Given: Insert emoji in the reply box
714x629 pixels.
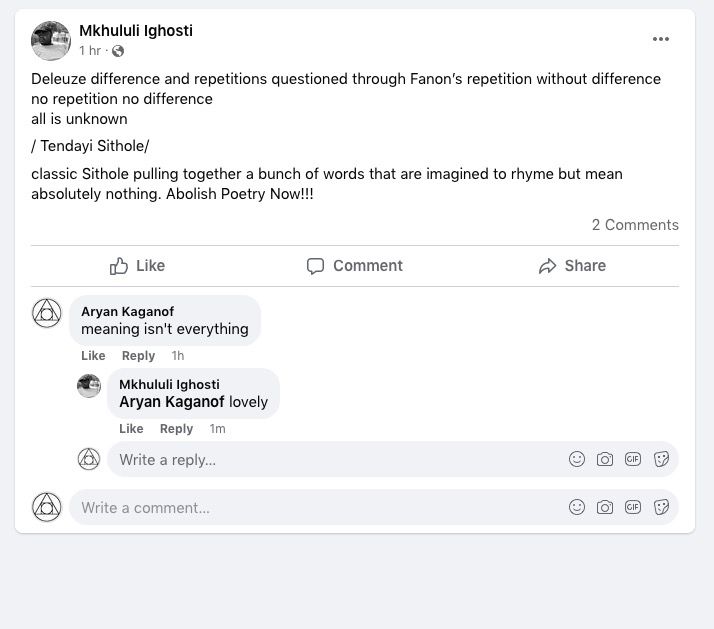Looking at the screenshot, I should (x=577, y=460).
